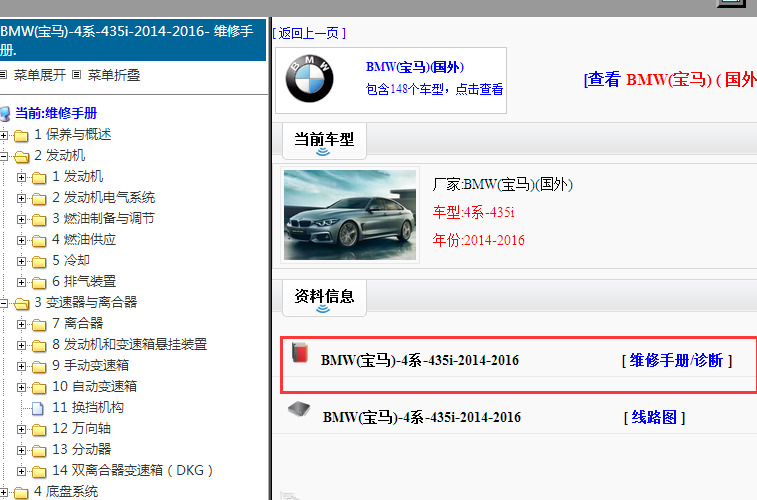Expand the 10 自动变速箱 node
Image resolution: width=757 pixels, height=500 pixels.
[x=21, y=387]
